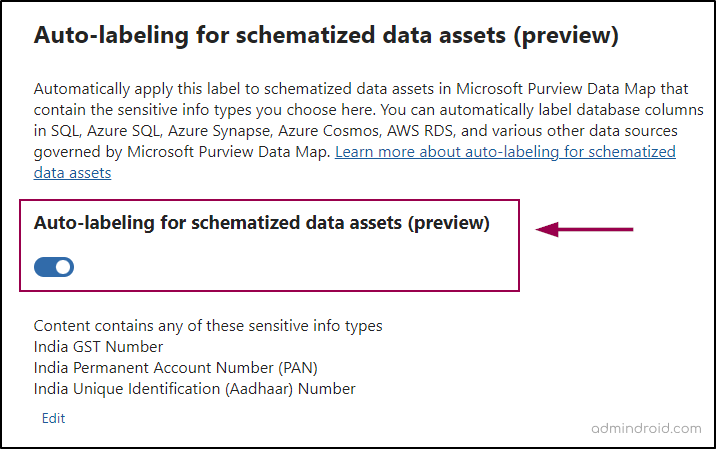Click '(preview)' in the top main heading

click(563, 36)
